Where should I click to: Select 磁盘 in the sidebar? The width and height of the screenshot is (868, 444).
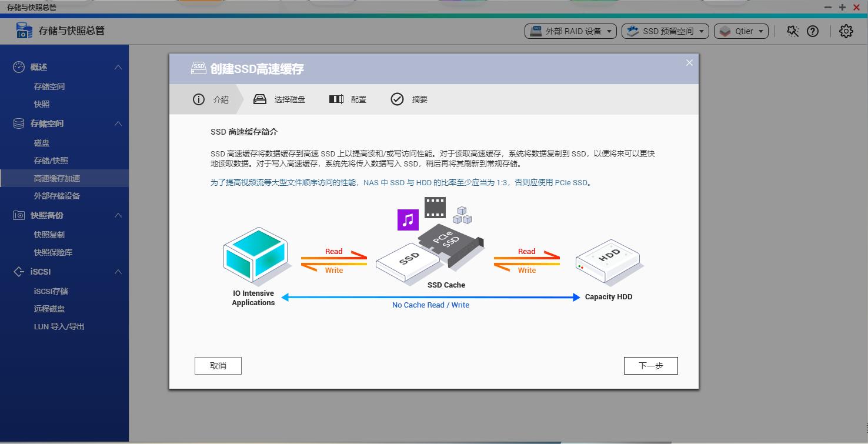[x=42, y=142]
